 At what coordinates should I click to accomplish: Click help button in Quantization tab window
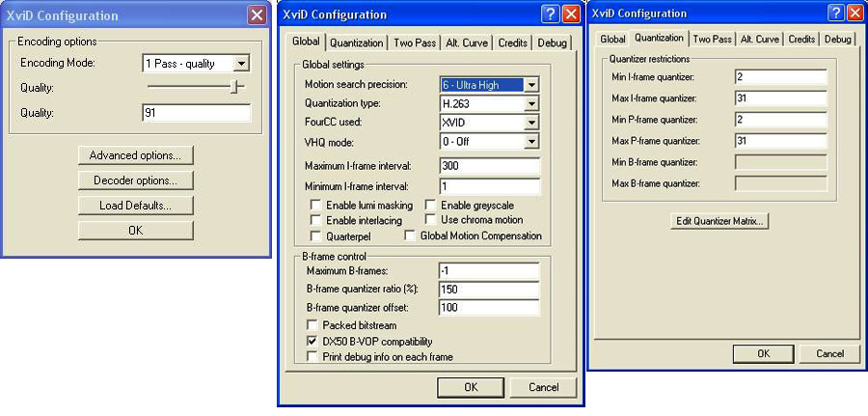coord(836,14)
